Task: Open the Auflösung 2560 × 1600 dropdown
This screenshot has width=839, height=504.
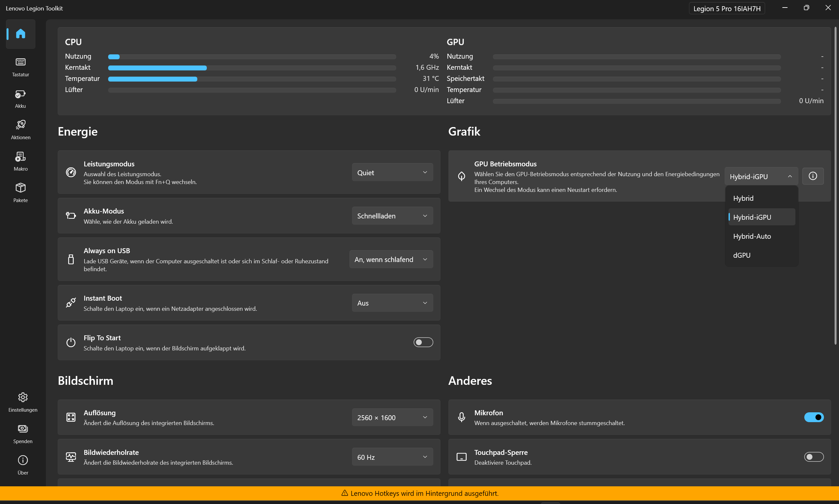Action: (x=392, y=418)
